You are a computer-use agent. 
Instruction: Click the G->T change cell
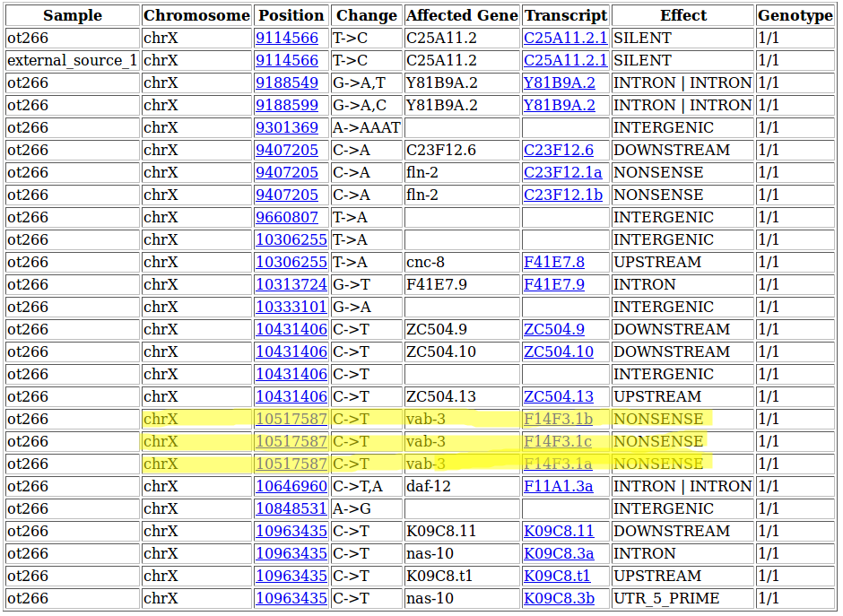(x=367, y=284)
